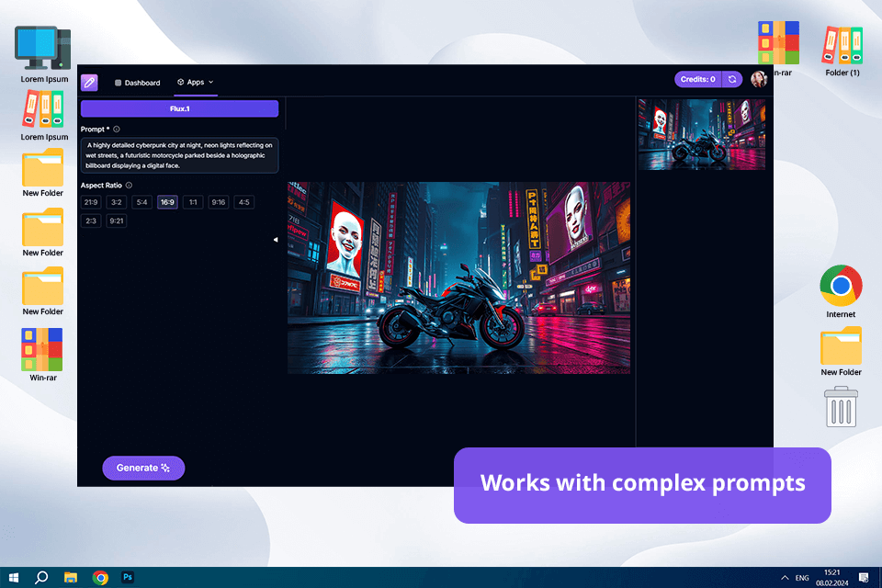The height and width of the screenshot is (588, 882).
Task: Open Chrome from the taskbar
Action: point(100,577)
